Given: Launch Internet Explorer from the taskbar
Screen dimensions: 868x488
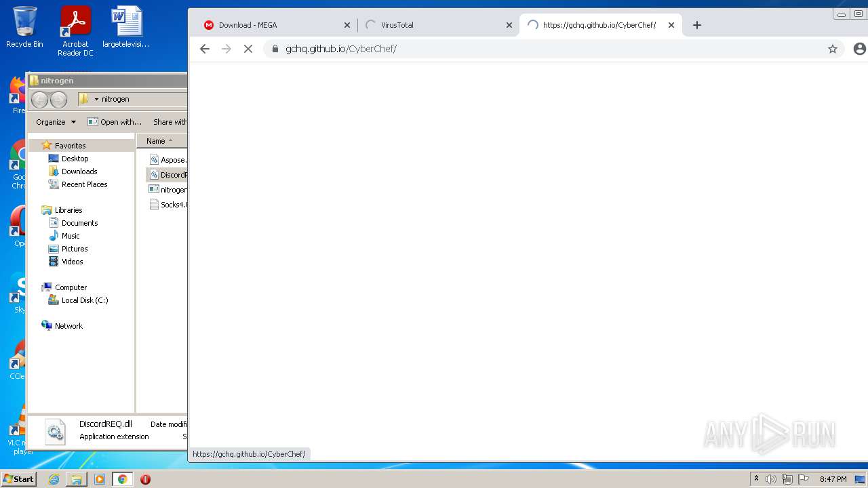Looking at the screenshot, I should [x=54, y=479].
